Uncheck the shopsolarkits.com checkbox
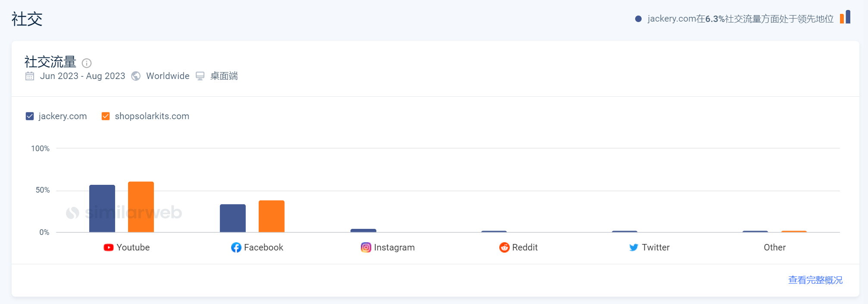This screenshot has height=304, width=868. coord(106,116)
